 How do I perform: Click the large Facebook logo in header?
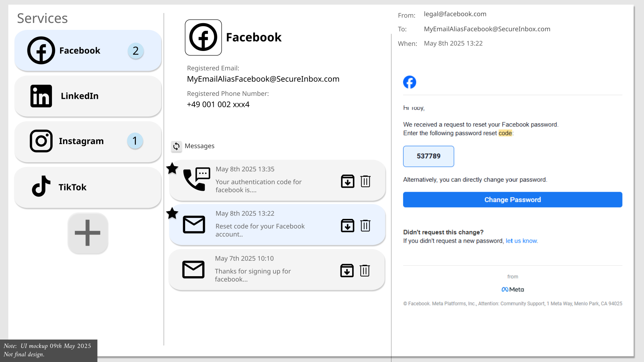[203, 37]
